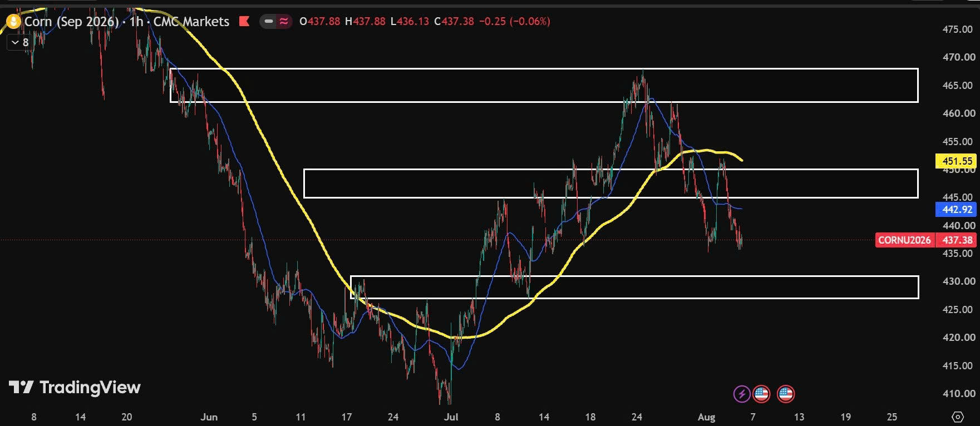The height and width of the screenshot is (426, 980).
Task: Select the 1h interval label in the legend
Action: point(136,22)
